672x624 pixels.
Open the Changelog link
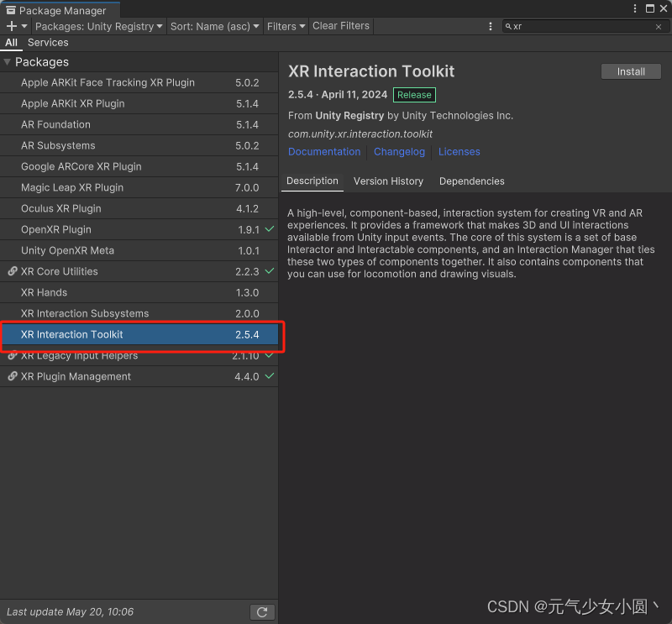tap(399, 152)
